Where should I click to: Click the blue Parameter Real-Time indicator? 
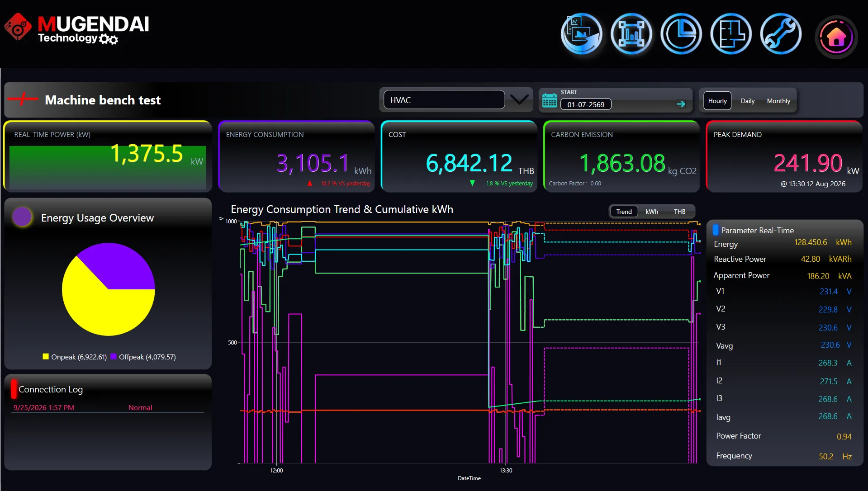tap(716, 230)
